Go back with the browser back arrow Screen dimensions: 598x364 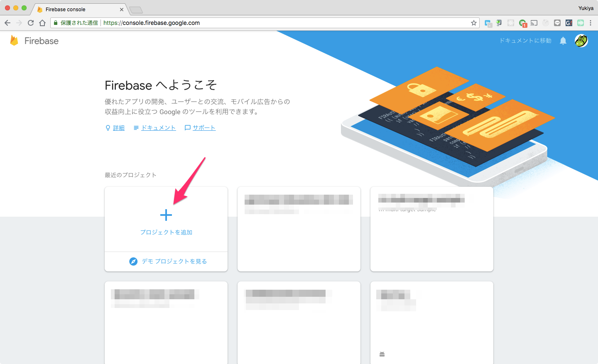(7, 23)
